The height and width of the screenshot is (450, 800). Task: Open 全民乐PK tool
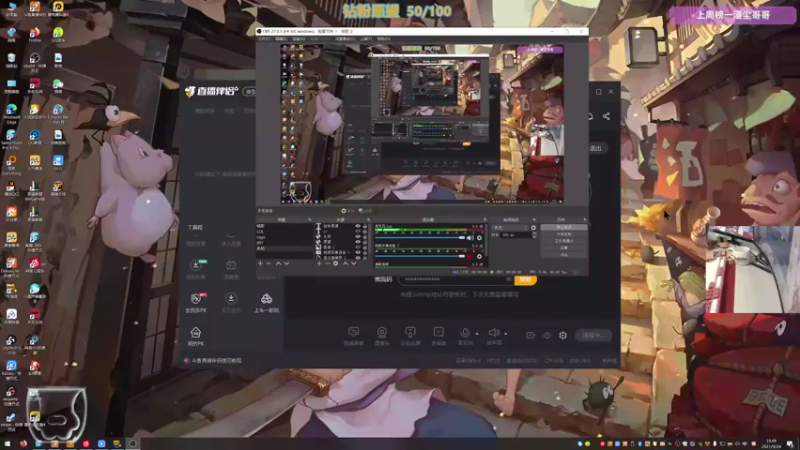(195, 302)
